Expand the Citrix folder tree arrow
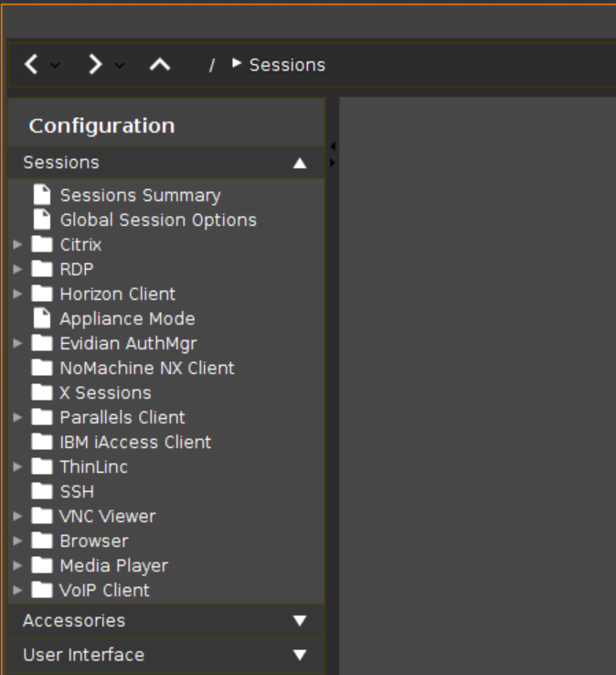 point(17,244)
